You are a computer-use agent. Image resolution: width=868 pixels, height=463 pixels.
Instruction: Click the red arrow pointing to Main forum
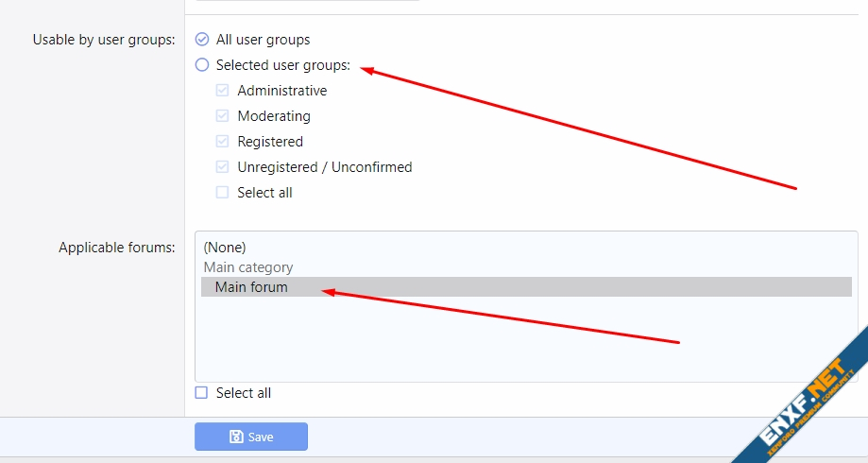(501, 317)
